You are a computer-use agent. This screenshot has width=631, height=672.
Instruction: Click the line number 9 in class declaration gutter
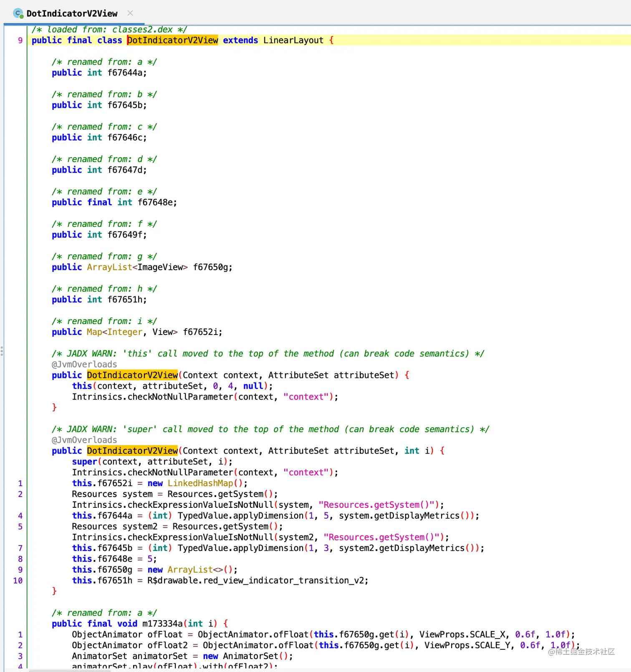point(20,40)
